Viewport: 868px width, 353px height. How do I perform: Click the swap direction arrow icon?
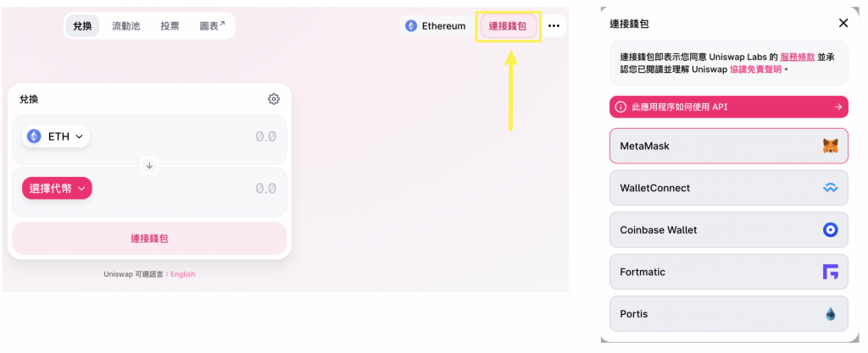pos(149,166)
